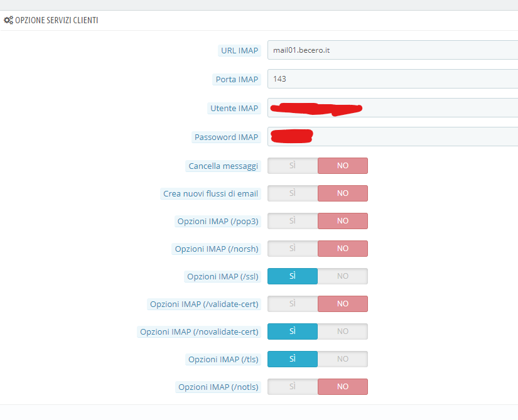
Task: Click NO for the /notls option
Action: pos(343,387)
